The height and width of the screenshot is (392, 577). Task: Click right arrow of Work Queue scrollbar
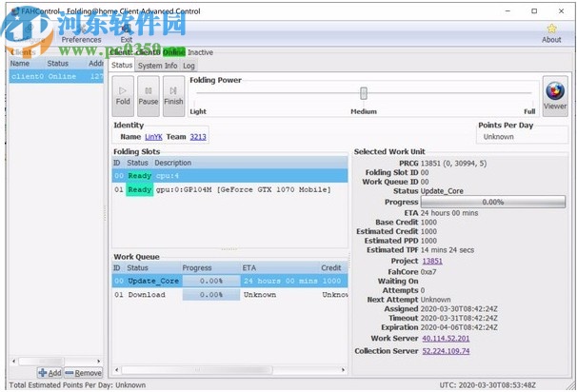coord(343,369)
